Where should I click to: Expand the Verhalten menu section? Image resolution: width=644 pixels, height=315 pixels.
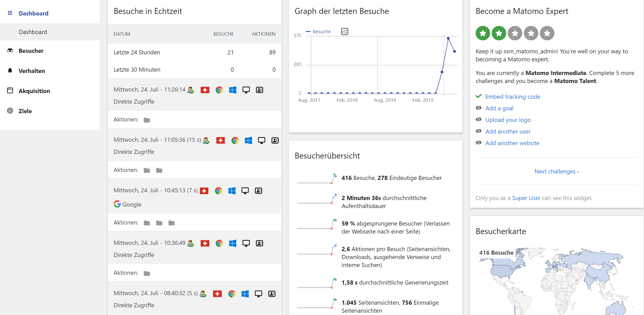[x=32, y=71]
